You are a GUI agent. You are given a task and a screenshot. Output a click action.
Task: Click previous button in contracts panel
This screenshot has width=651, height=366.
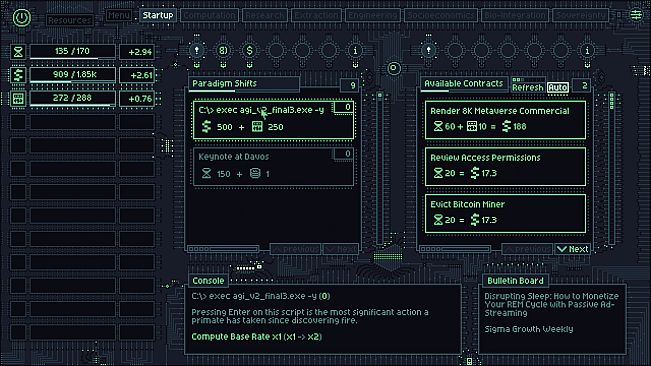[x=527, y=249]
